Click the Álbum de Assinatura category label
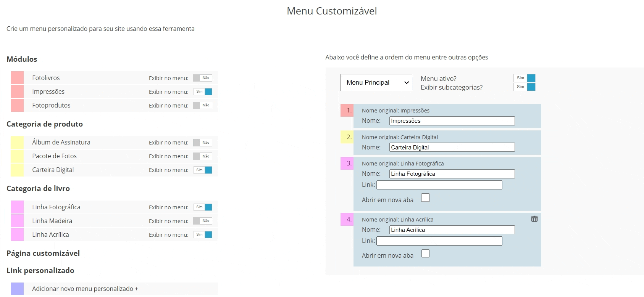Viewport: 644px width, 297px height. pyautogui.click(x=61, y=142)
